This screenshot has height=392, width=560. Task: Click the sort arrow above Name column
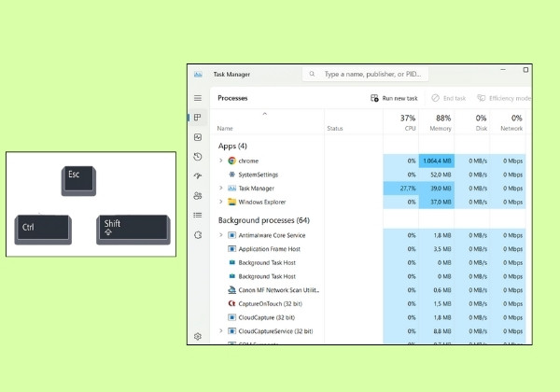point(265,114)
